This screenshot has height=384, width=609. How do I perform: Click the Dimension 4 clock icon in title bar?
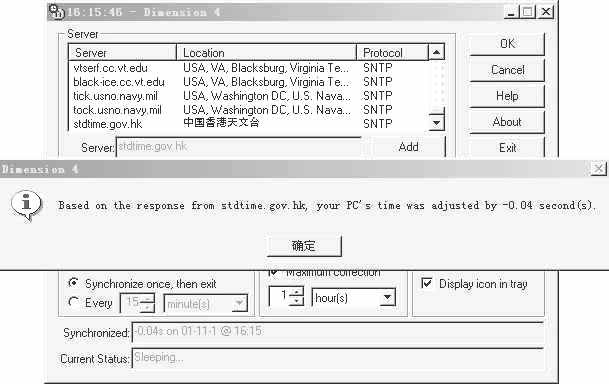[x=57, y=12]
